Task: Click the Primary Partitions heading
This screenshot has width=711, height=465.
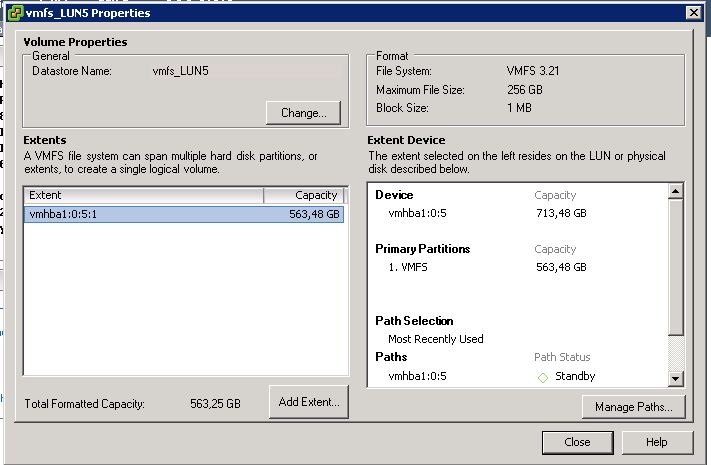Action: click(423, 249)
